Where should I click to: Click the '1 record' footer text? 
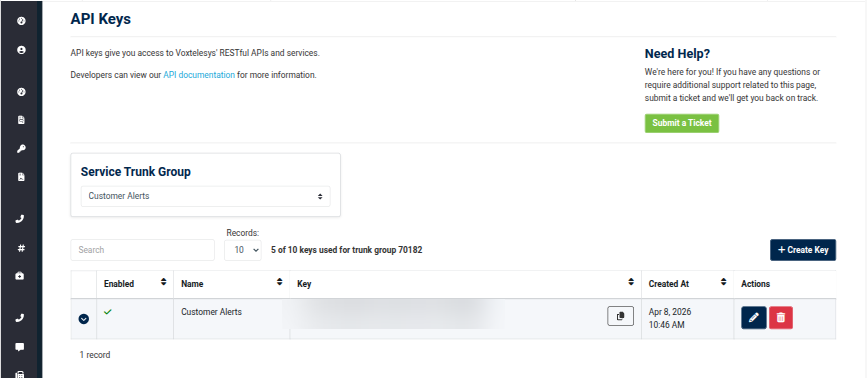[95, 355]
